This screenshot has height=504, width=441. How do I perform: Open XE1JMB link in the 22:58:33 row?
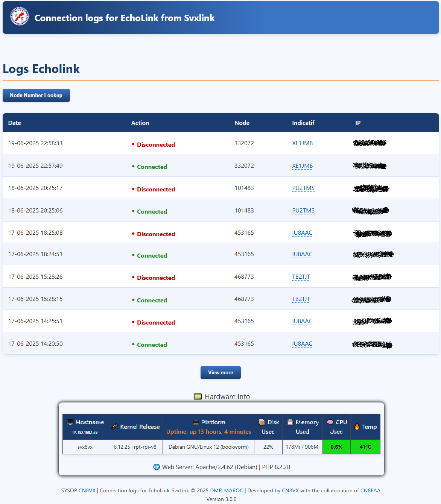tap(303, 143)
